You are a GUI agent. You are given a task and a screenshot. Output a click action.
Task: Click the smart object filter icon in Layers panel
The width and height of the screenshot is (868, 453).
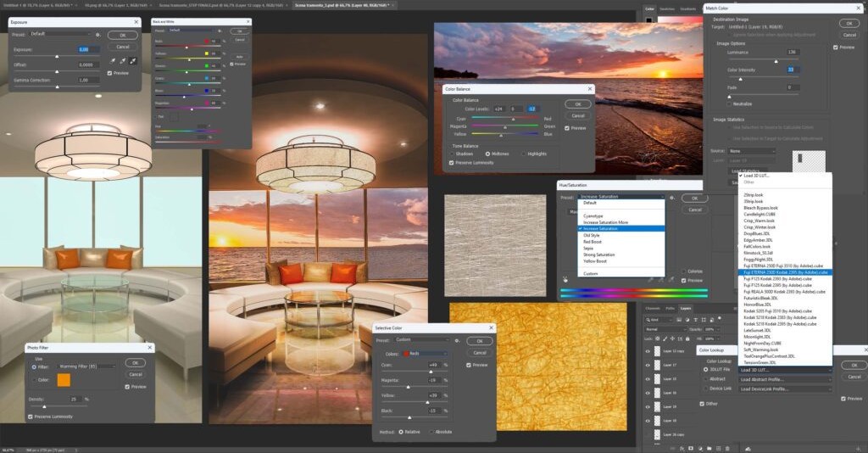(x=712, y=320)
